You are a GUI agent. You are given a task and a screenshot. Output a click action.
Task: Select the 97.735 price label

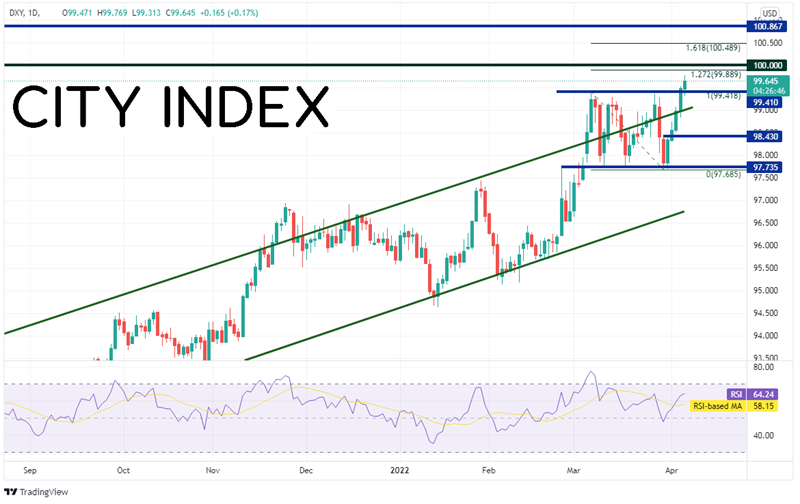coord(764,167)
